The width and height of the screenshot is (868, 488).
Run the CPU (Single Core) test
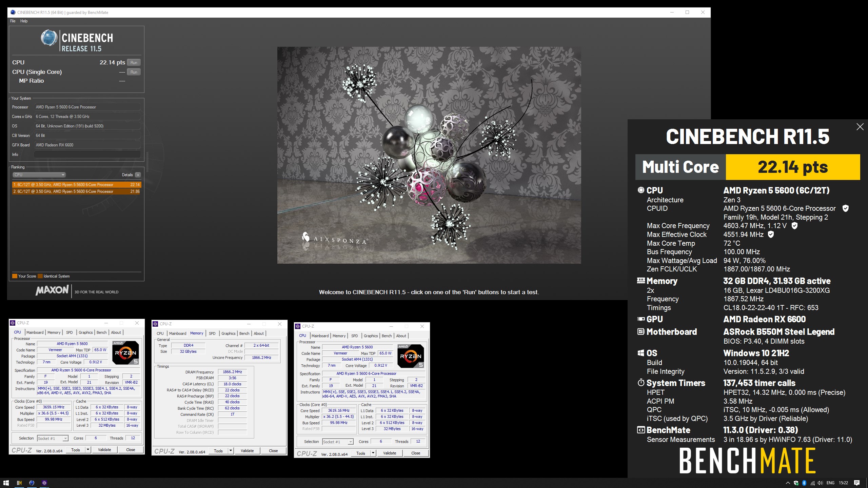134,72
